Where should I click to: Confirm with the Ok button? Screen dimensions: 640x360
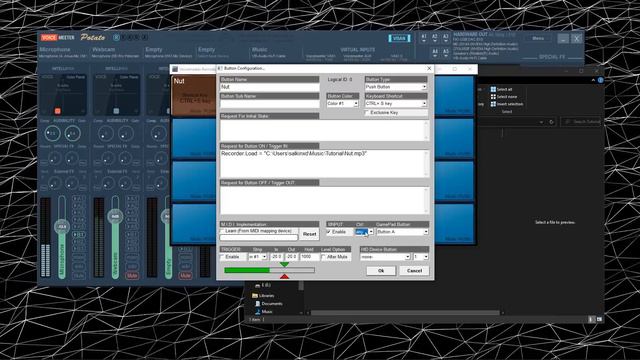point(381,271)
